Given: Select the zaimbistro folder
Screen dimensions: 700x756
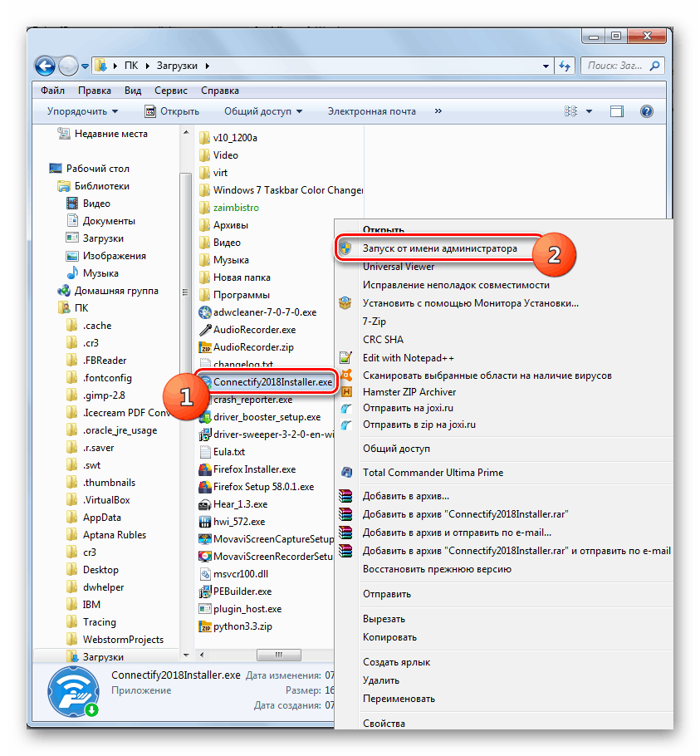Looking at the screenshot, I should (236, 208).
